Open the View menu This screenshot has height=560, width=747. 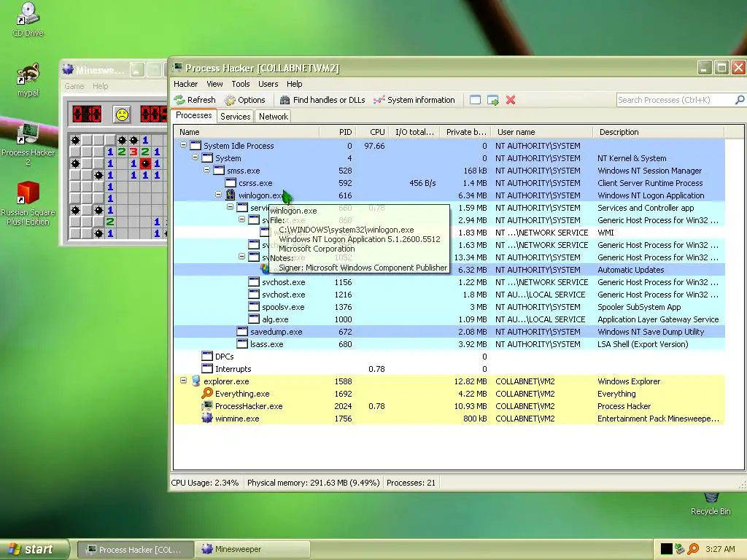(214, 84)
